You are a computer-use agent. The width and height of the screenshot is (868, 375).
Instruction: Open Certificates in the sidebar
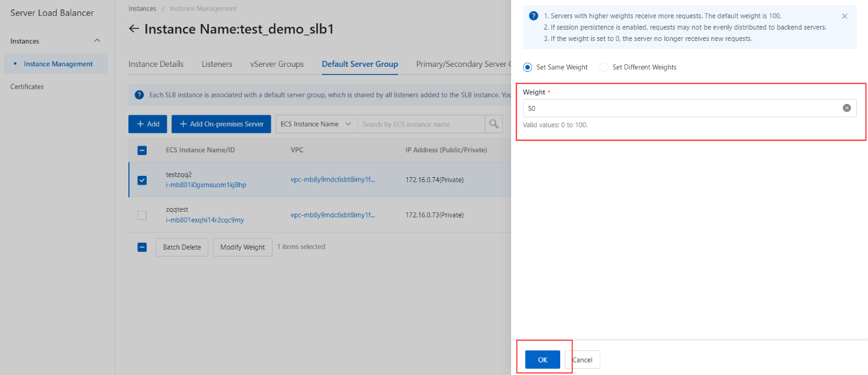coord(27,86)
